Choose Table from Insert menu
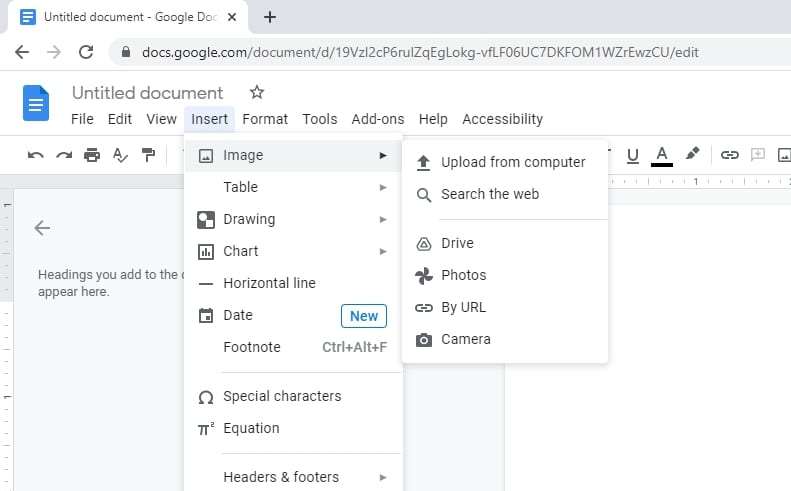 [x=293, y=187]
